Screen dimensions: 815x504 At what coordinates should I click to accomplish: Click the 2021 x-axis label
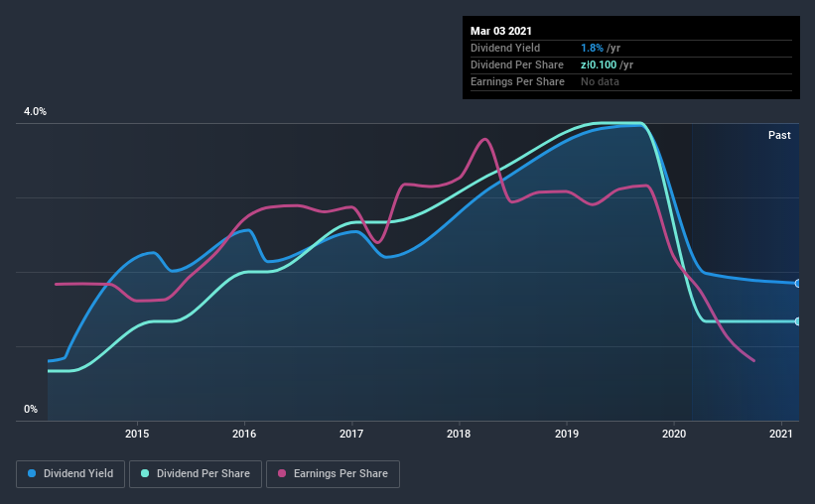tap(780, 434)
